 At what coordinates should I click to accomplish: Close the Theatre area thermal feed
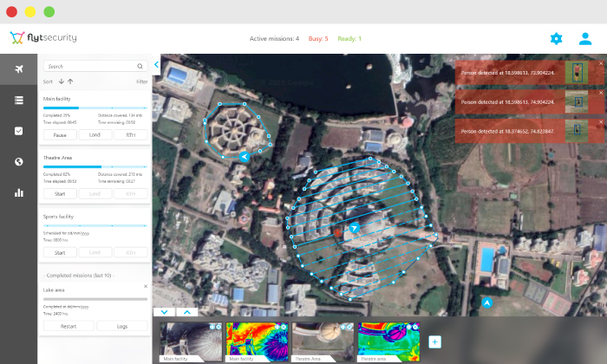point(415,327)
